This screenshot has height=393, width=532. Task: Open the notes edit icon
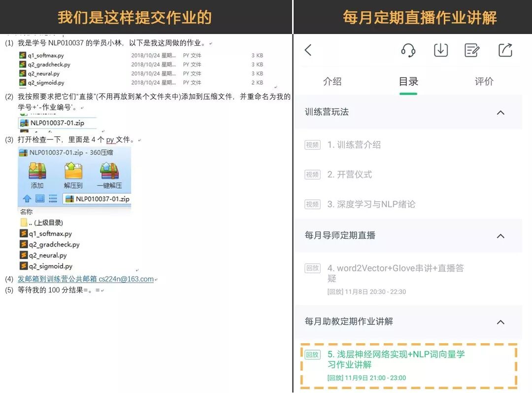(x=472, y=50)
